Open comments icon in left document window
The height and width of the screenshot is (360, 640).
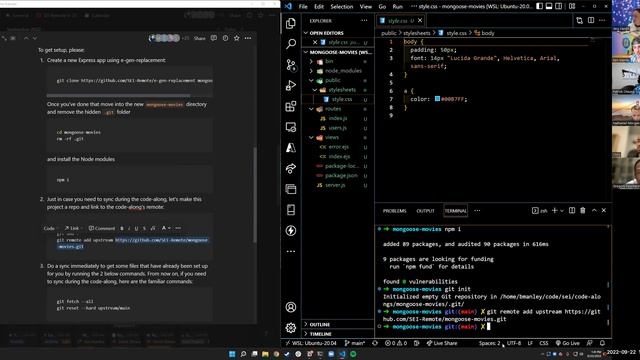[x=213, y=38]
